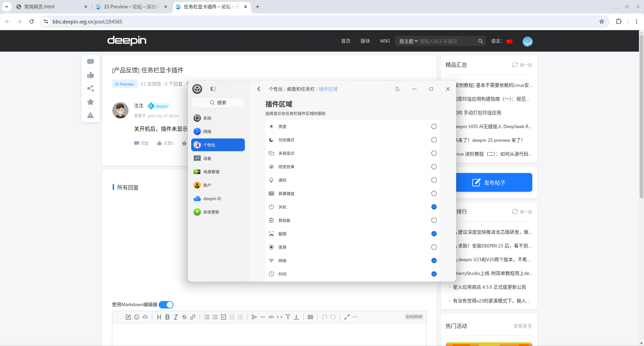The height and width of the screenshot is (346, 644).
Task: Click the 桌面和任务栏 breadcrumb
Action: [x=301, y=89]
